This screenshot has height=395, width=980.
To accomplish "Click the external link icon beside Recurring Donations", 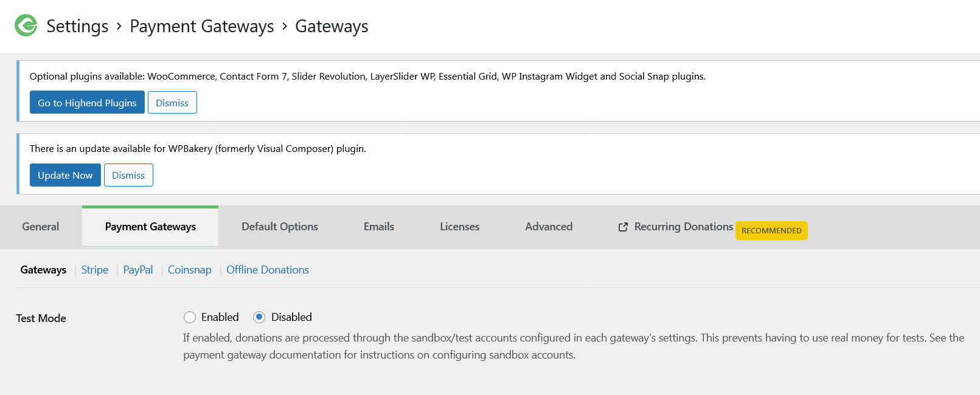I will coord(623,227).
